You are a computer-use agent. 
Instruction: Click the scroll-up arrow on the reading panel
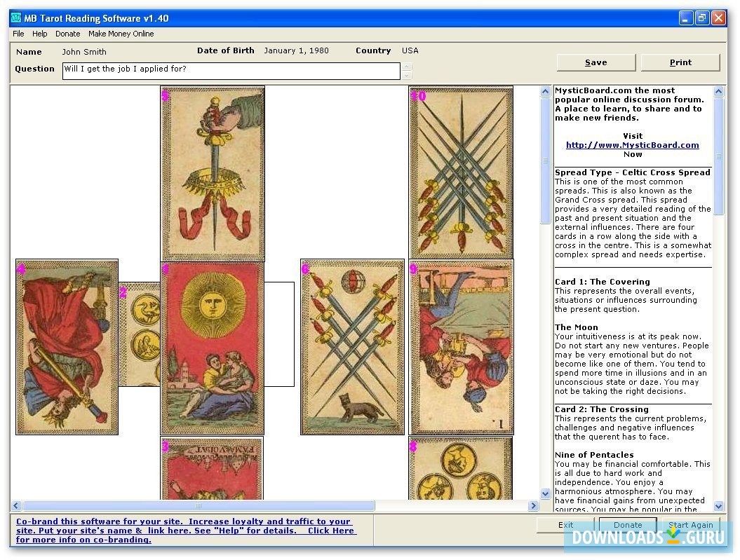click(x=718, y=90)
